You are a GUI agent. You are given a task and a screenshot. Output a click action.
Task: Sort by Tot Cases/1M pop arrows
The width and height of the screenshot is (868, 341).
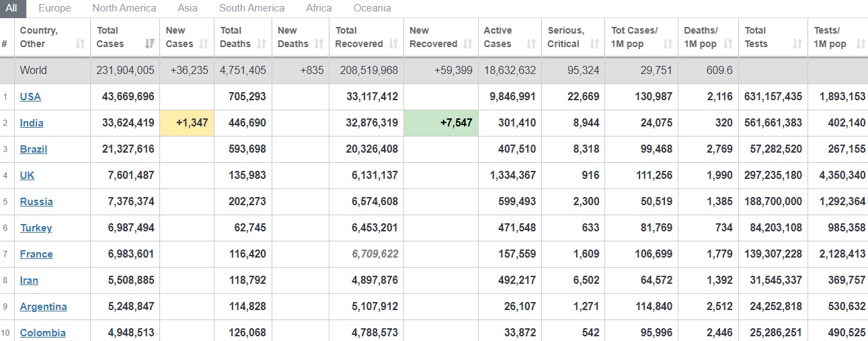click(668, 44)
